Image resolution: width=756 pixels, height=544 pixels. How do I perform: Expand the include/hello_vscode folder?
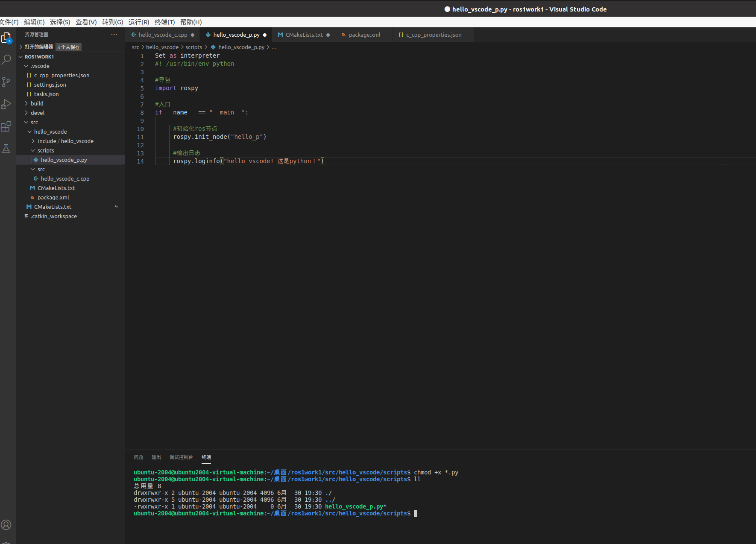click(x=65, y=141)
